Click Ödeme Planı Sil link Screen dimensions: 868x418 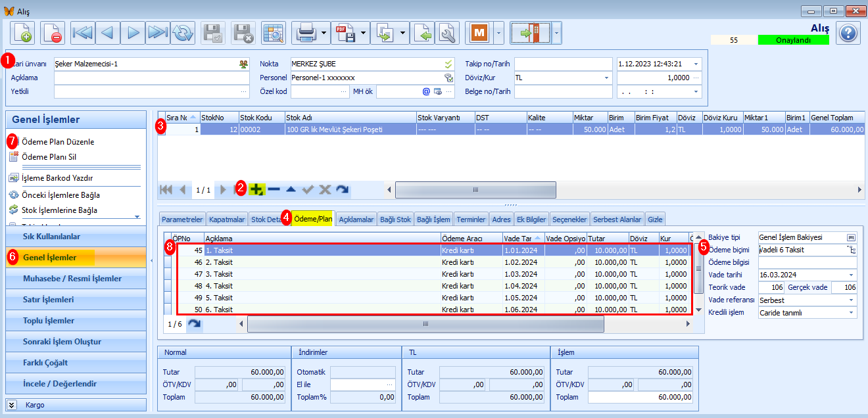[49, 156]
